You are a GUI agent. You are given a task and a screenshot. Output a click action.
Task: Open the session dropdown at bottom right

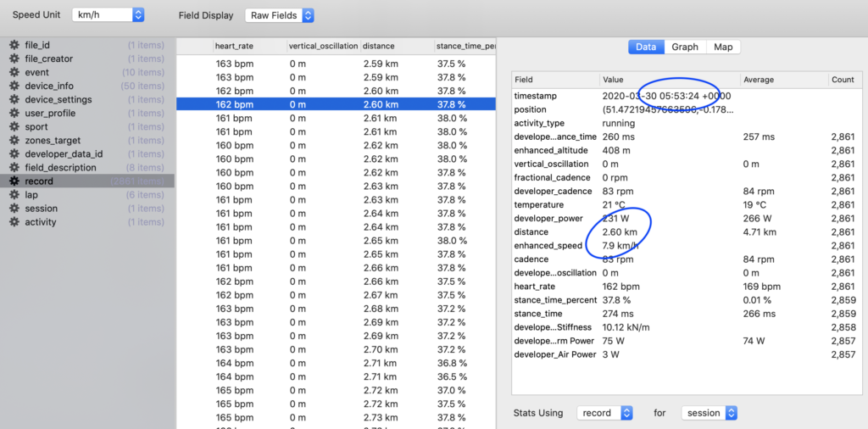pyautogui.click(x=709, y=413)
